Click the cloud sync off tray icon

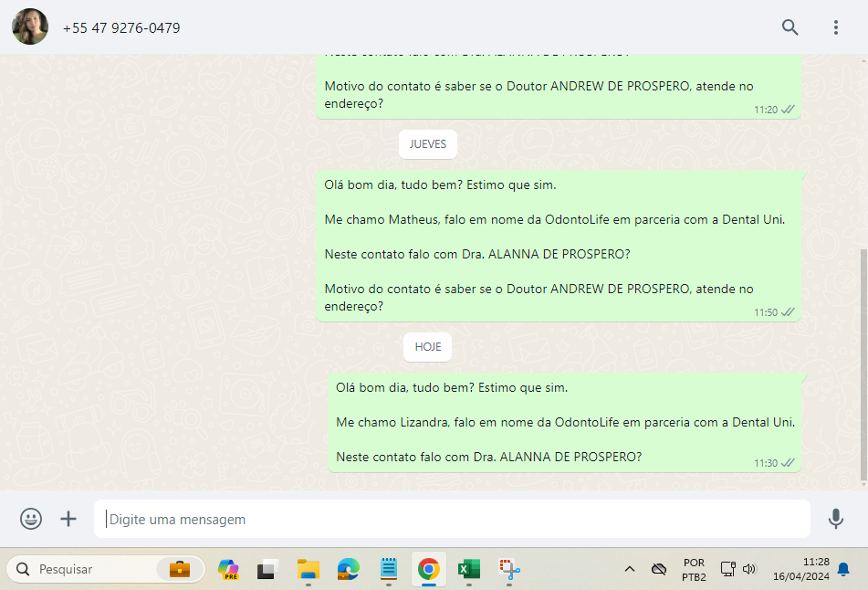659,569
